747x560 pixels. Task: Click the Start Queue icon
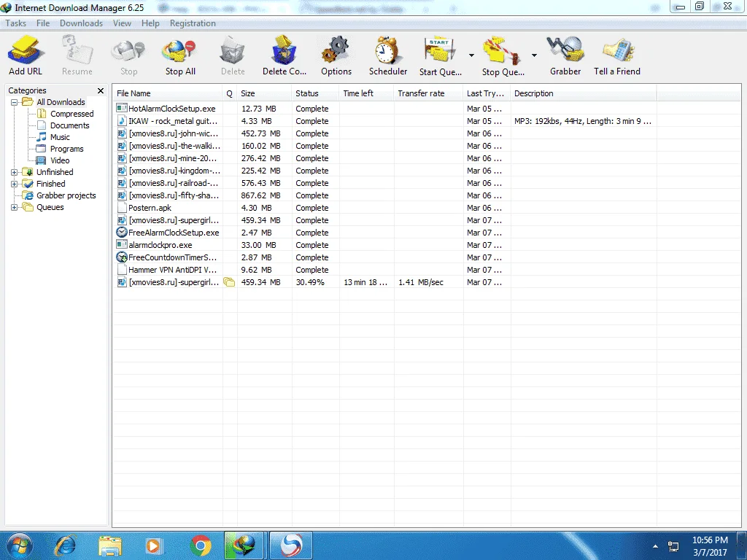439,50
